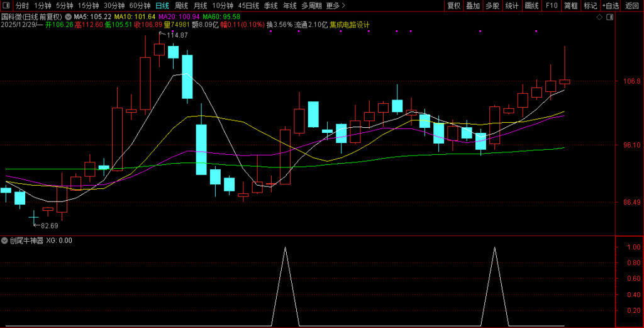
Task: Switch to the 周线 weekly tab
Action: 181,6
